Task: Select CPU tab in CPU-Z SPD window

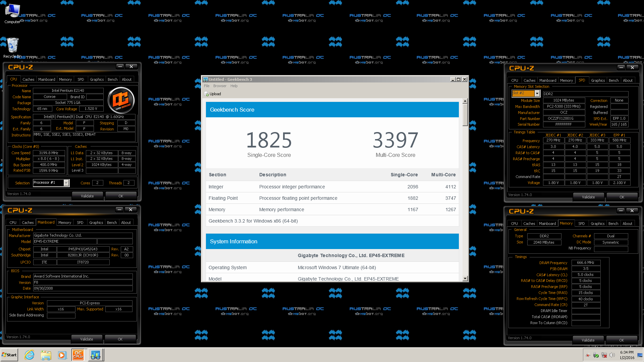Action: [x=515, y=80]
